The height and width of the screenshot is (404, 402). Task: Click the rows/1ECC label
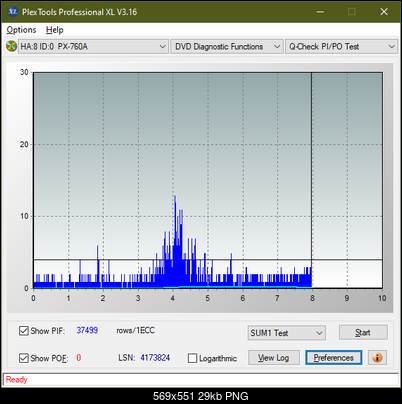click(x=135, y=330)
